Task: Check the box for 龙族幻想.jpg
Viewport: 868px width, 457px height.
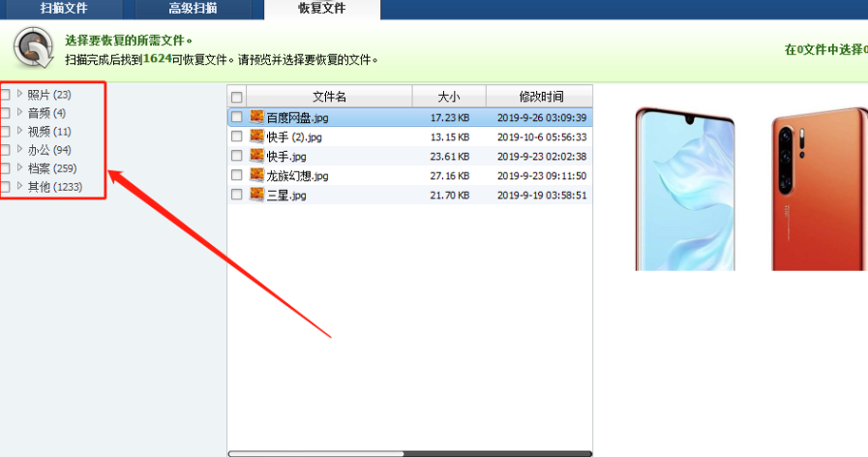Action: [237, 175]
